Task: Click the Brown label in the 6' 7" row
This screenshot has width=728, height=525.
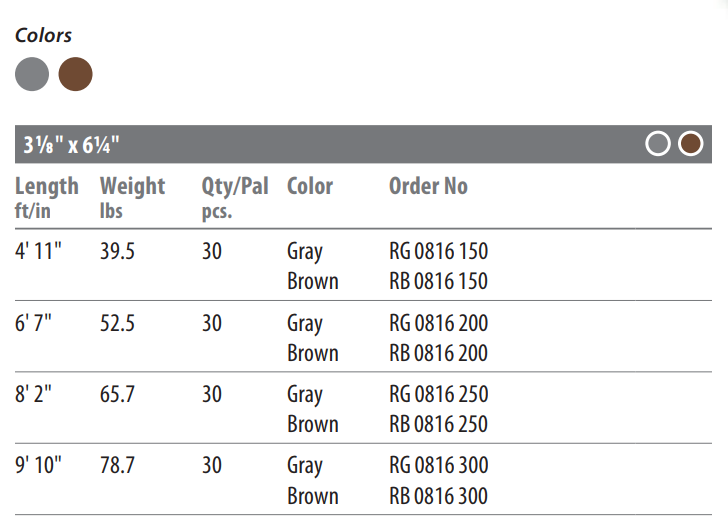Action: pyautogui.click(x=312, y=353)
